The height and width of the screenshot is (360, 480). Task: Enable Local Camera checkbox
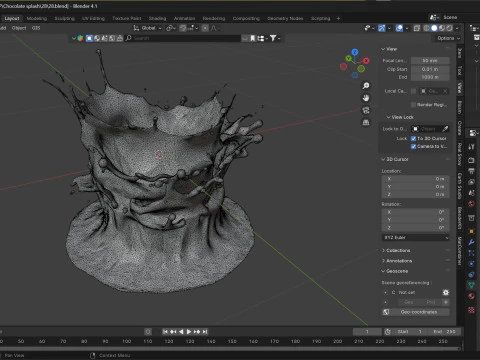pyautogui.click(x=414, y=91)
